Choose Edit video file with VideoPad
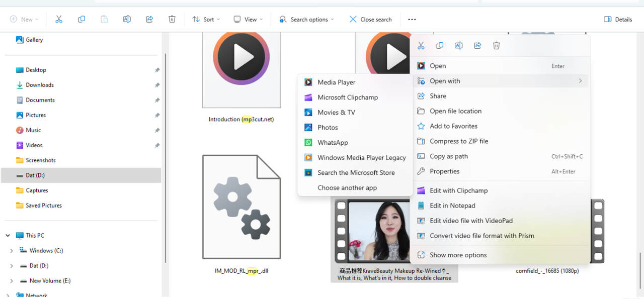 pos(501,221)
